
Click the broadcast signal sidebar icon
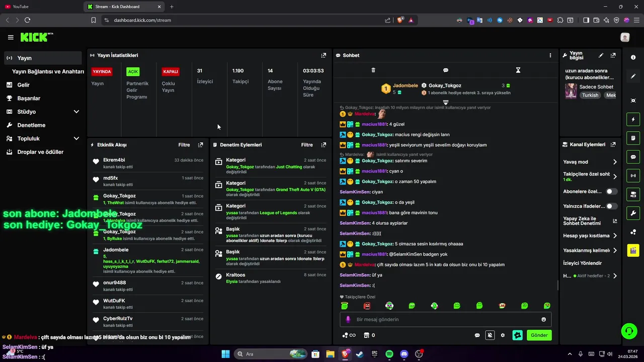[x=633, y=175]
